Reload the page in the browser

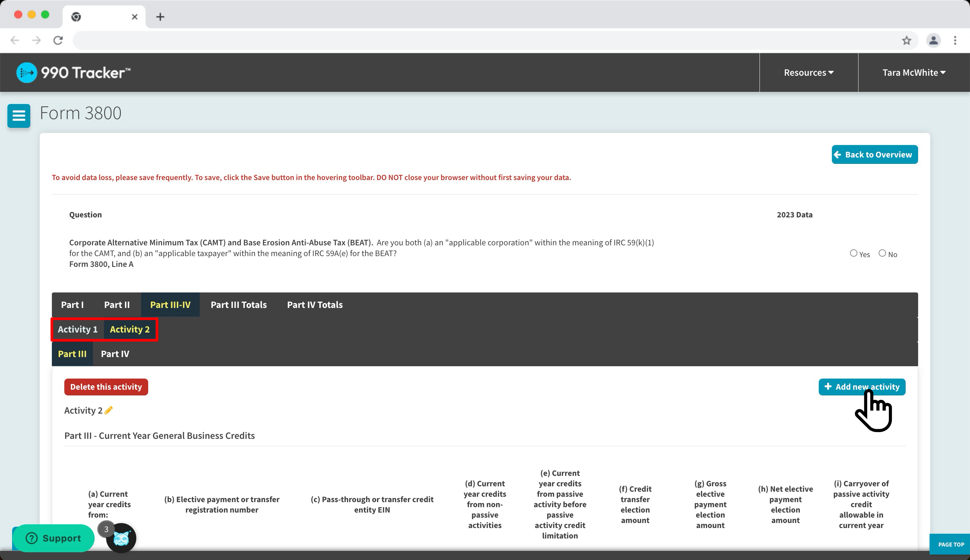[x=58, y=40]
